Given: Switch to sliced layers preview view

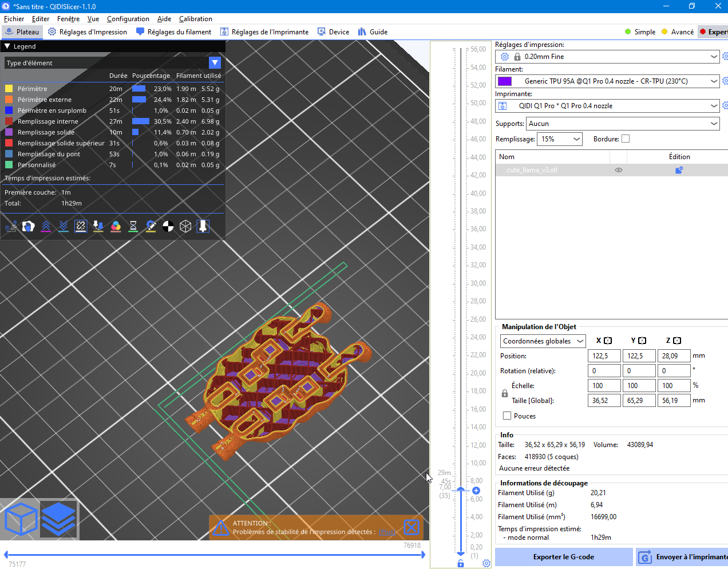Looking at the screenshot, I should point(58,519).
